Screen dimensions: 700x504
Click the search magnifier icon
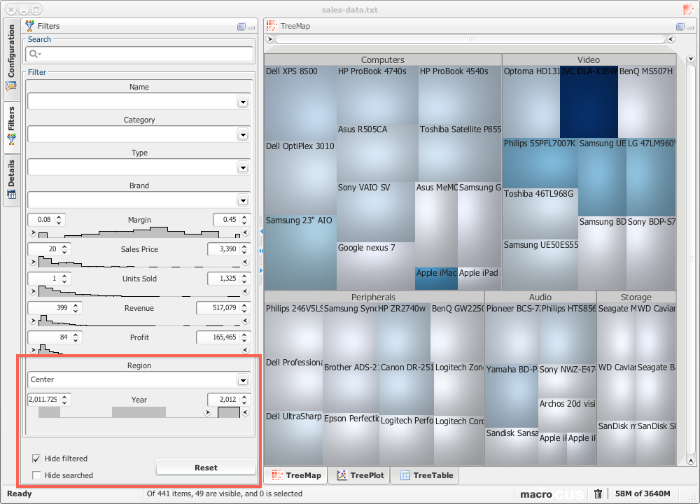click(34, 55)
